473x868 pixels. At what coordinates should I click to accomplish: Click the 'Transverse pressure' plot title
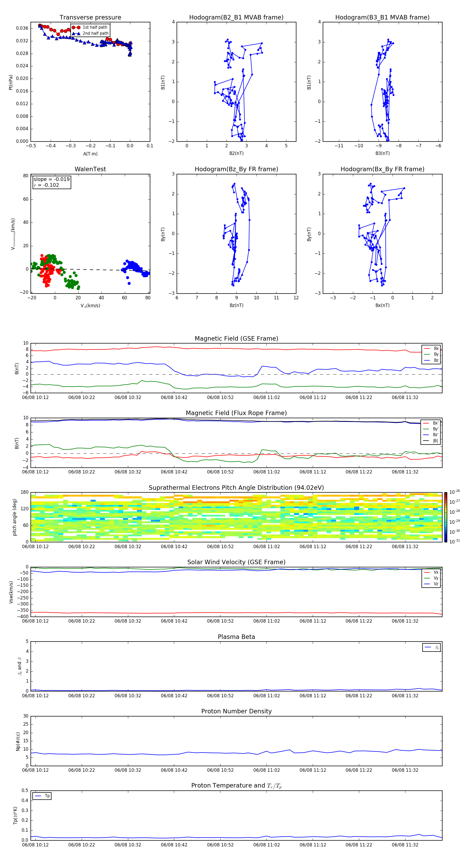[x=90, y=18]
